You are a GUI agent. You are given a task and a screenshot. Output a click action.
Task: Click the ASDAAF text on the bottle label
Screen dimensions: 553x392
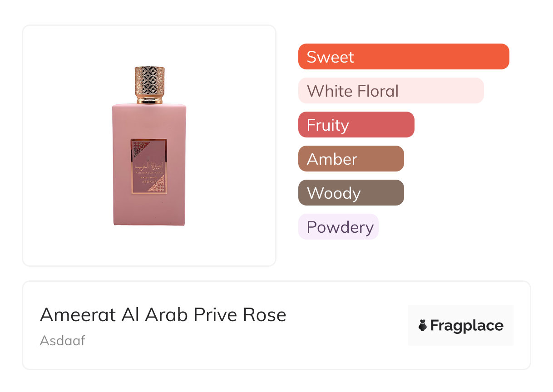[149, 182]
